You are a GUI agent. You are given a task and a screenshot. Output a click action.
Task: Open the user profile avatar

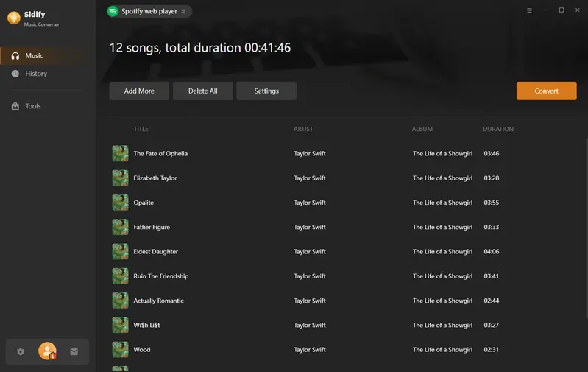coord(47,351)
